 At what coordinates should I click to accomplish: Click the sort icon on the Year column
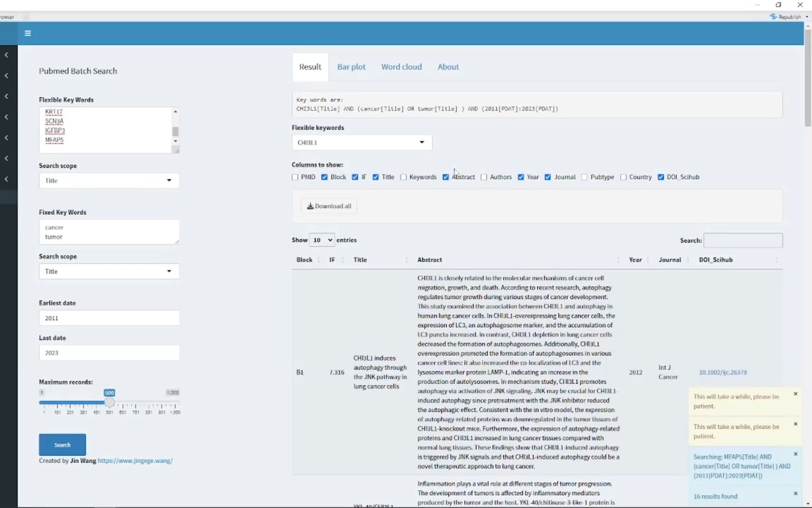point(647,260)
